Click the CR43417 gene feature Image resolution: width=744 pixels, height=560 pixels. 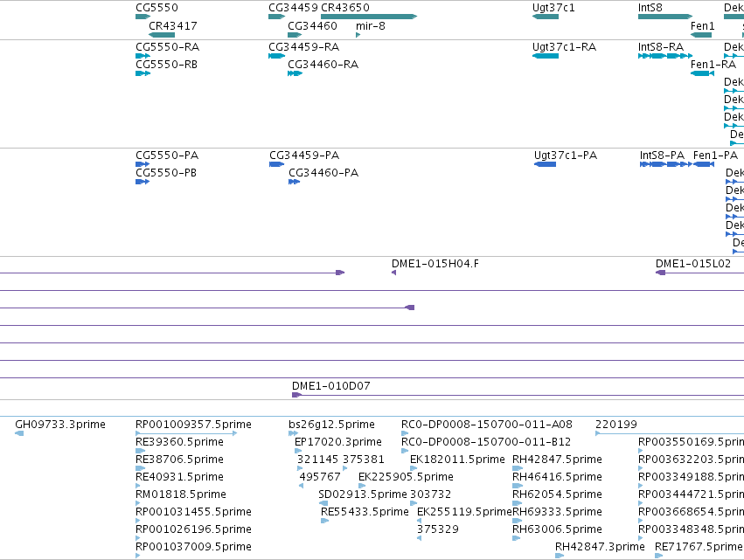pyautogui.click(x=162, y=35)
